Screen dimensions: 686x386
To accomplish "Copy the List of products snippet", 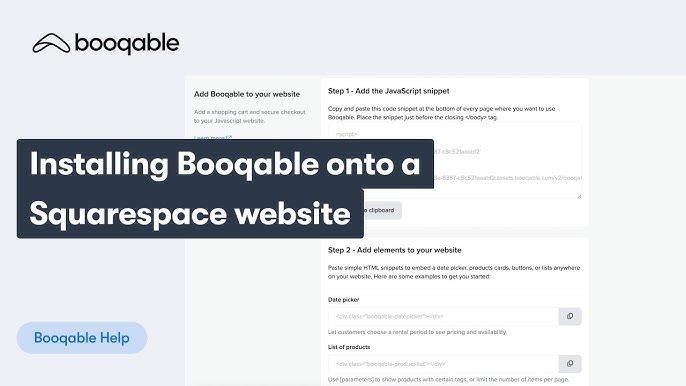I will 570,364.
